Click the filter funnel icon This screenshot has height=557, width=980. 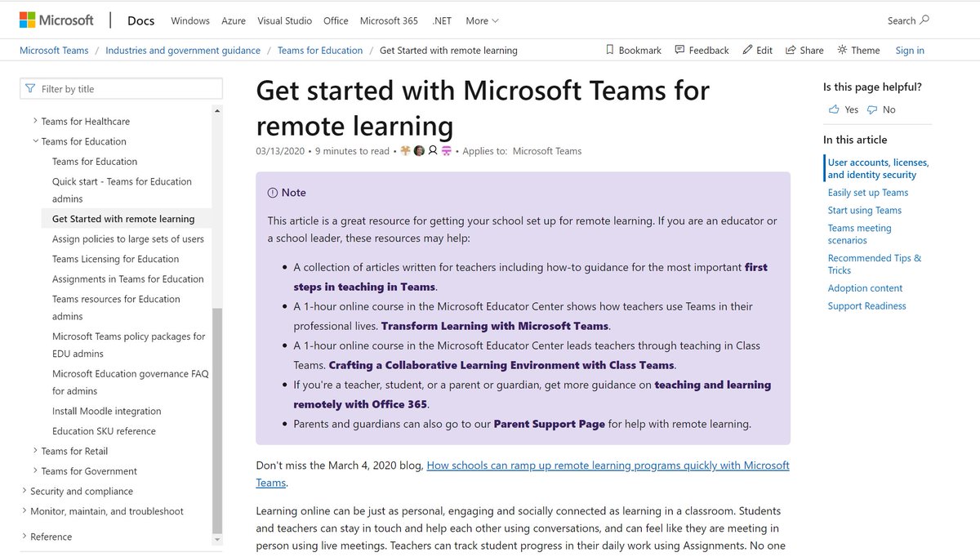click(30, 89)
